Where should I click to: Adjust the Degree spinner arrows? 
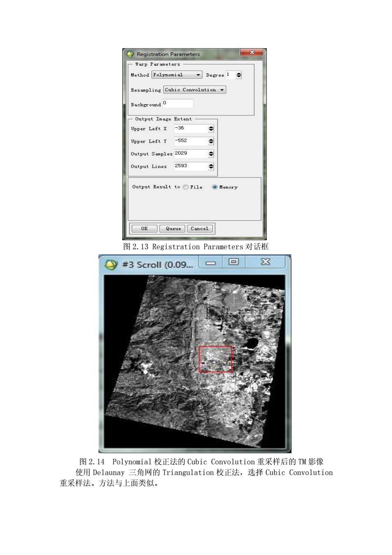tap(239, 75)
